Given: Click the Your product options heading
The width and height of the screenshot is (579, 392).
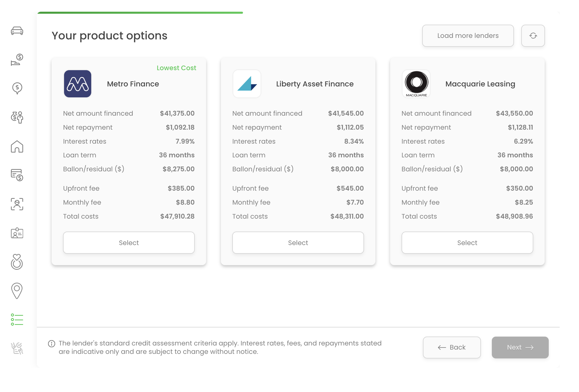Looking at the screenshot, I should point(110,36).
